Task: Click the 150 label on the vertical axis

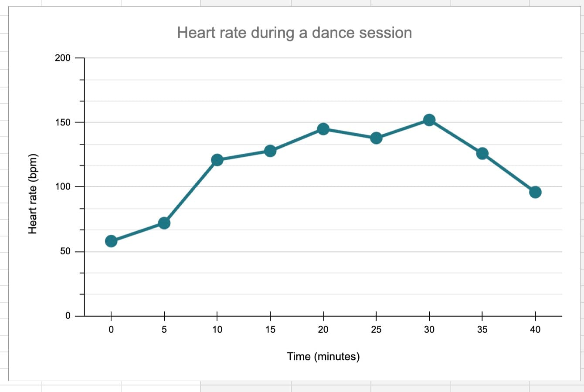Action: coord(63,122)
